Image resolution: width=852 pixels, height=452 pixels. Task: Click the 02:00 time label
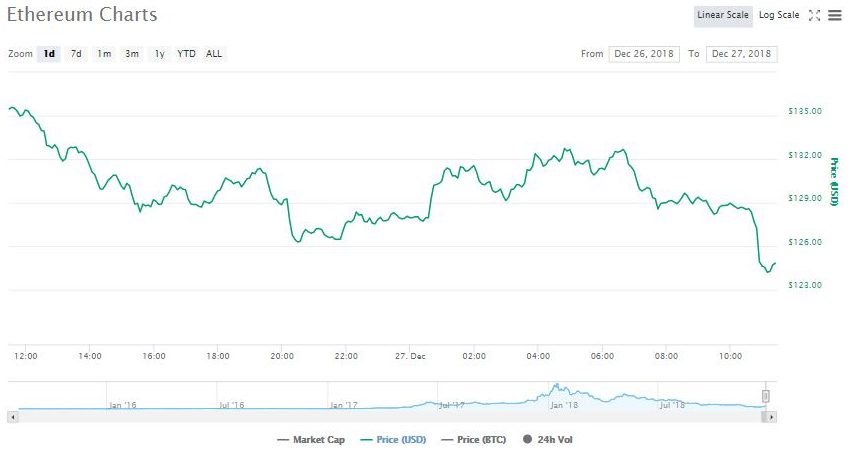point(474,356)
